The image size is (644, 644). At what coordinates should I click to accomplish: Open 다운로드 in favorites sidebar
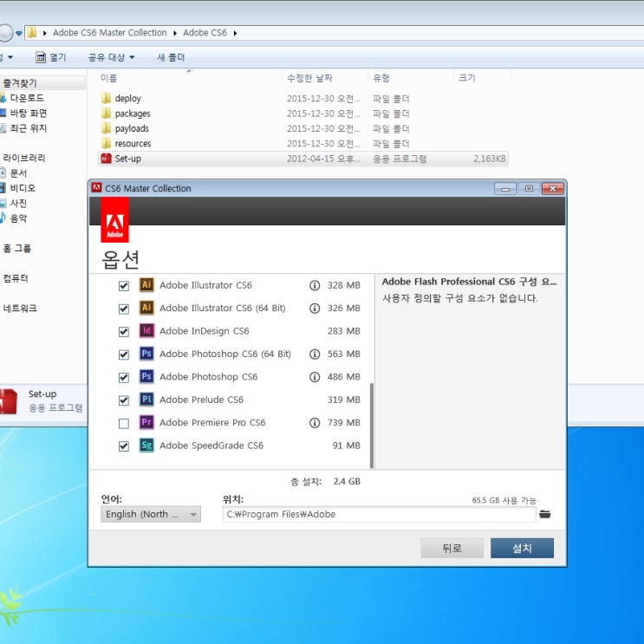pos(27,98)
